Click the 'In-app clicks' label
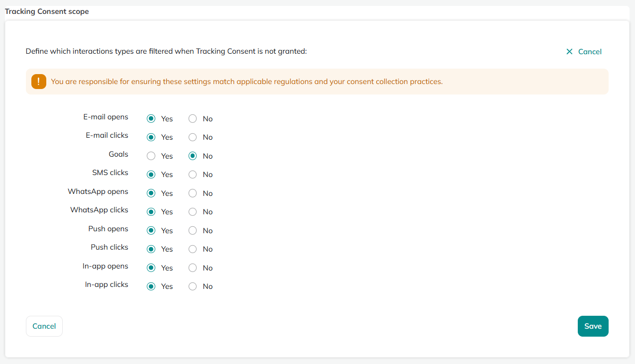This screenshot has width=635, height=364. [x=106, y=284]
